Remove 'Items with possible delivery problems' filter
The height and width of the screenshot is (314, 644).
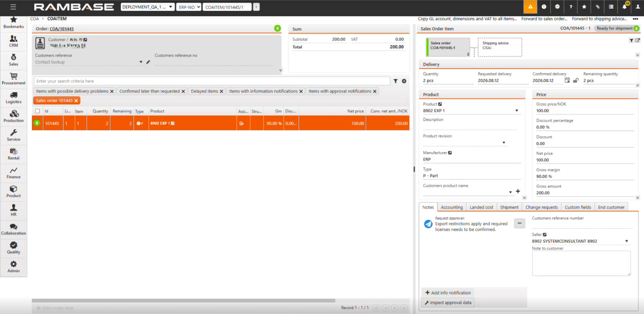112,91
